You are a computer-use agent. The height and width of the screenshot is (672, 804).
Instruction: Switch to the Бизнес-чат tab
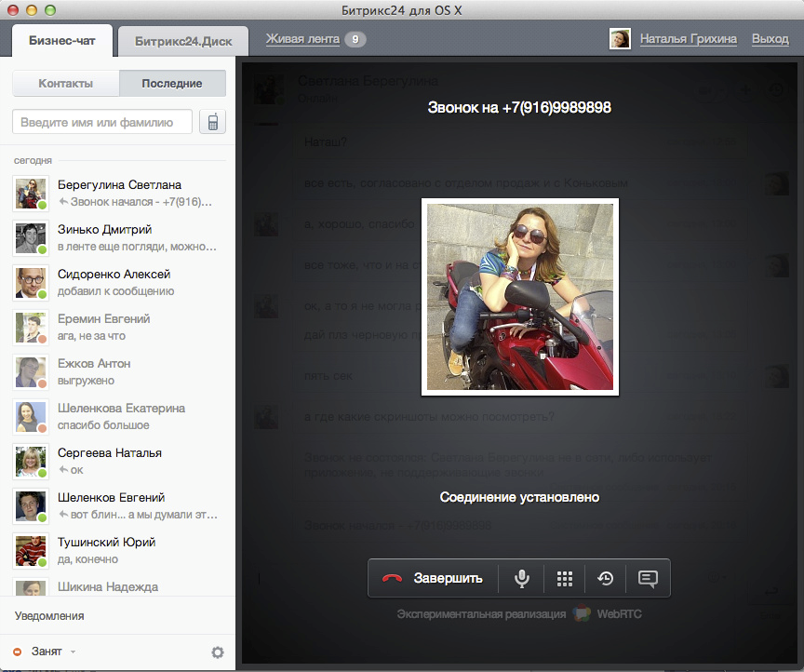(x=62, y=41)
